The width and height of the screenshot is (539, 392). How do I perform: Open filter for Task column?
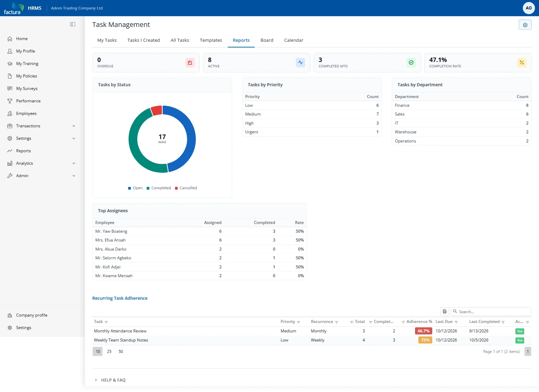pos(106,322)
